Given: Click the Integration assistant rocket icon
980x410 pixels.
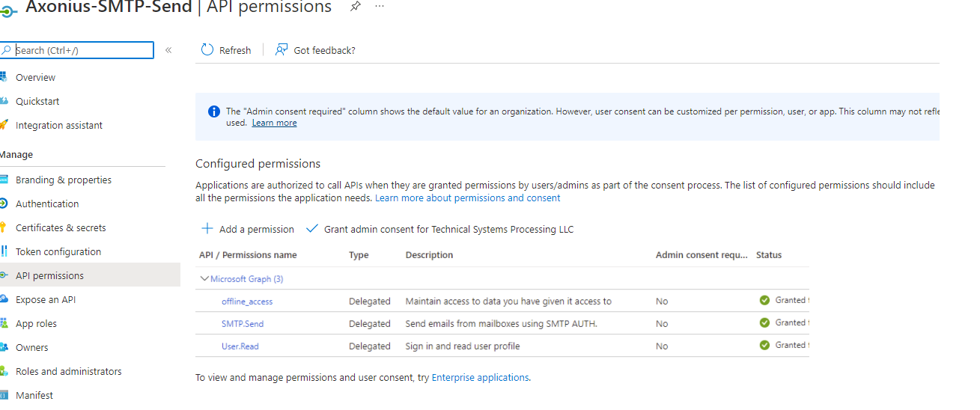Looking at the screenshot, I should [x=4, y=125].
